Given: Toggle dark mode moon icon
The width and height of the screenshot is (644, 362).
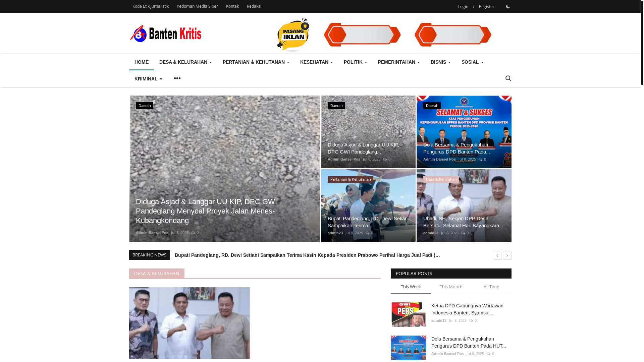Looking at the screenshot, I should pos(508,6).
